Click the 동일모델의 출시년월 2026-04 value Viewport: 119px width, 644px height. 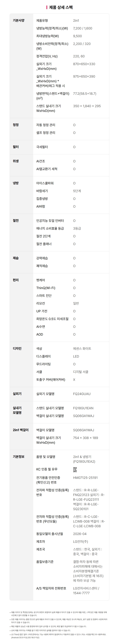coord(80,534)
